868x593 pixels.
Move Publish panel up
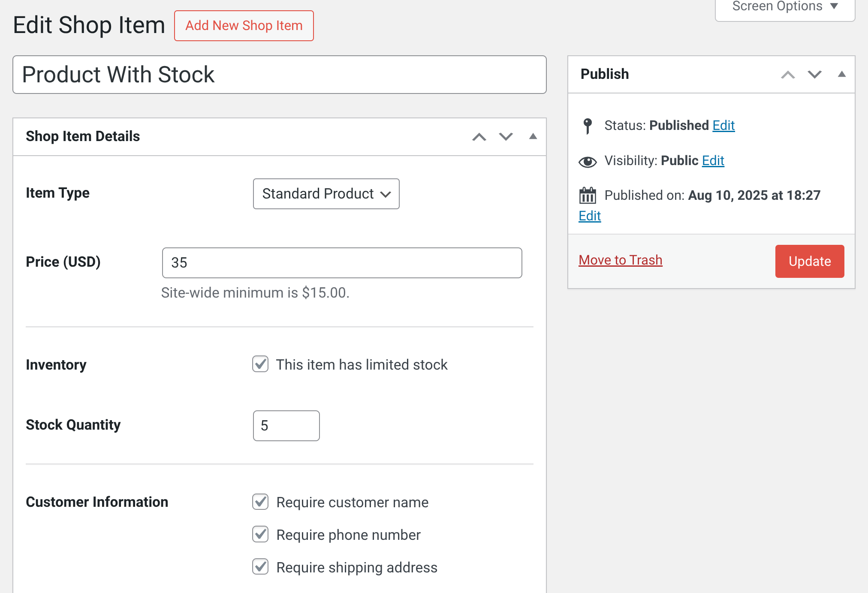[x=788, y=75]
